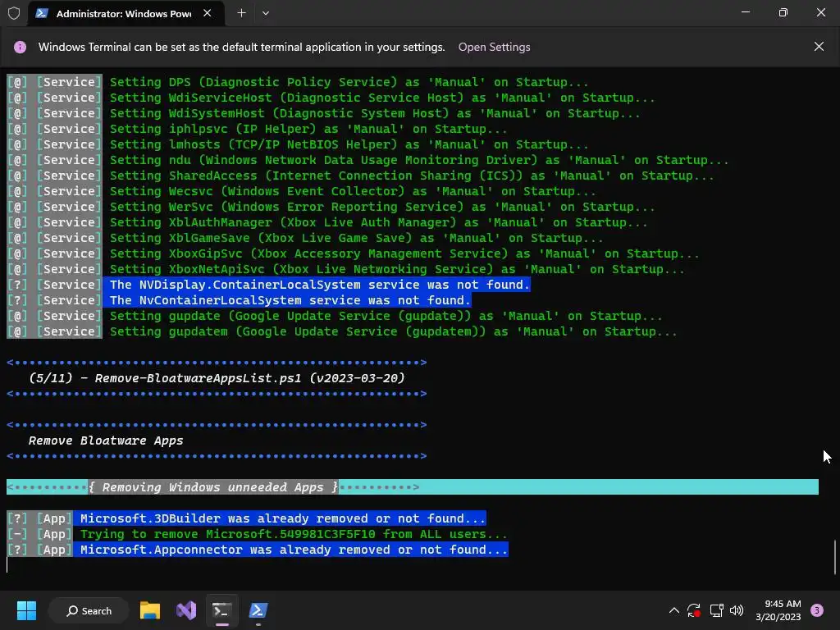The height and width of the screenshot is (630, 840).
Task: Click the shield icon in the title bar
Action: pos(14,13)
